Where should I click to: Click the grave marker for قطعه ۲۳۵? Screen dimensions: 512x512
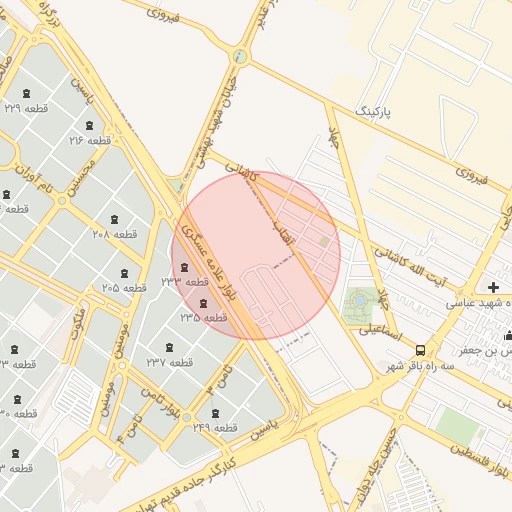203,303
